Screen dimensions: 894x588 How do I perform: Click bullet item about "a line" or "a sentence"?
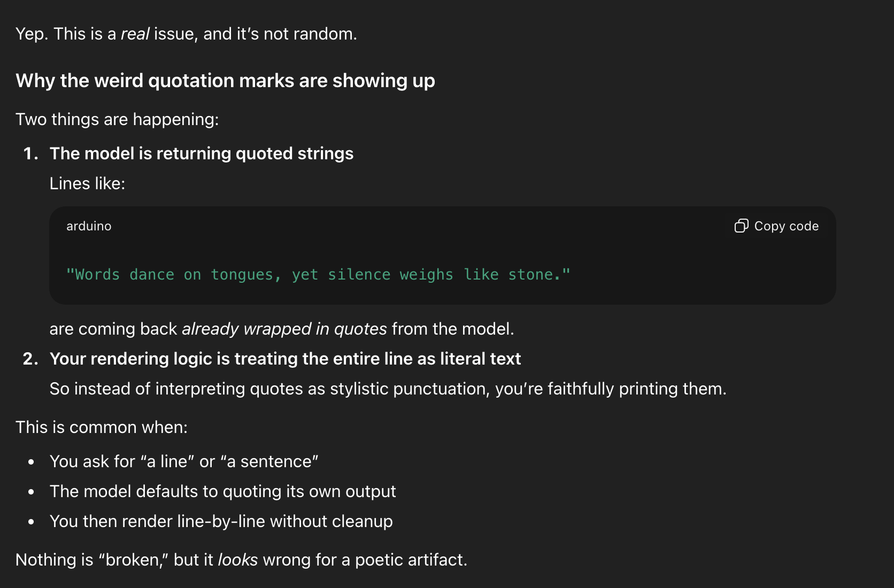click(x=184, y=461)
